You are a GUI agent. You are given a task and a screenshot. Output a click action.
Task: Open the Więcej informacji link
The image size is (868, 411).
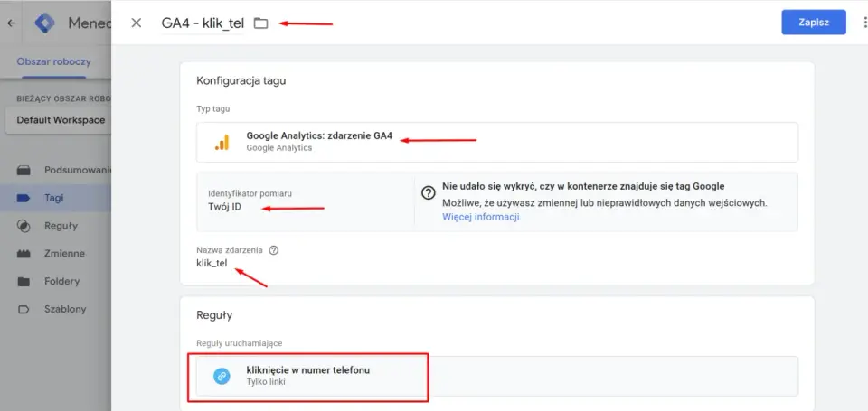[x=480, y=217]
